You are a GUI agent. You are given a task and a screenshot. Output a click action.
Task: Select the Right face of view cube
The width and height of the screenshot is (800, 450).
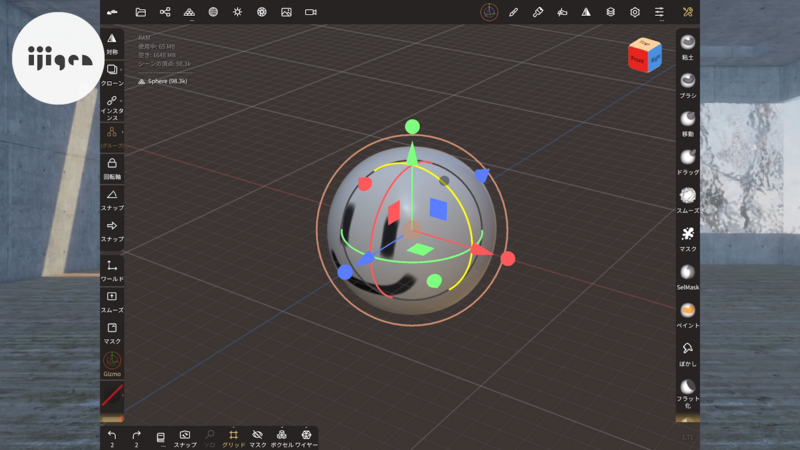(x=655, y=58)
